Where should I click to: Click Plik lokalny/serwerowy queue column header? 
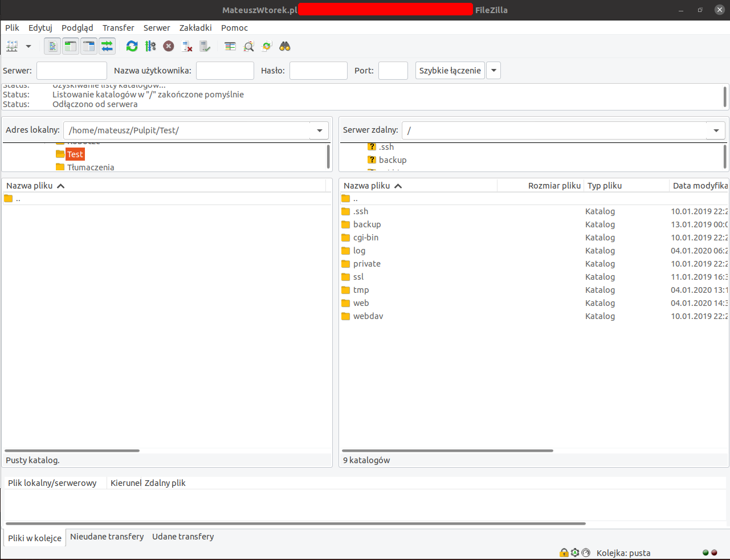tap(55, 483)
